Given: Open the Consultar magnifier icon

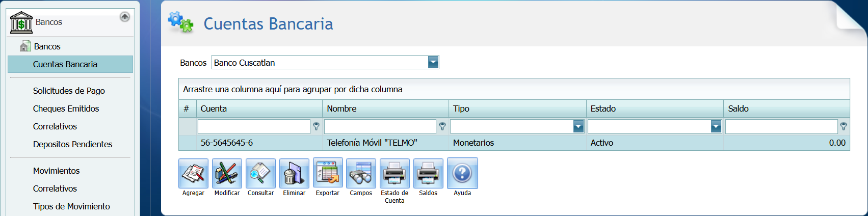Looking at the screenshot, I should coord(260,173).
